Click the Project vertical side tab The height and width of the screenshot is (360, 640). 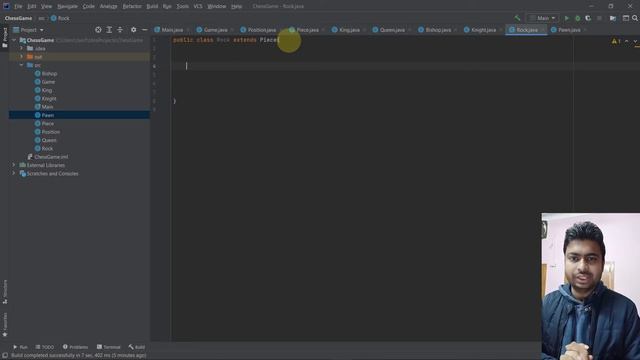point(5,38)
